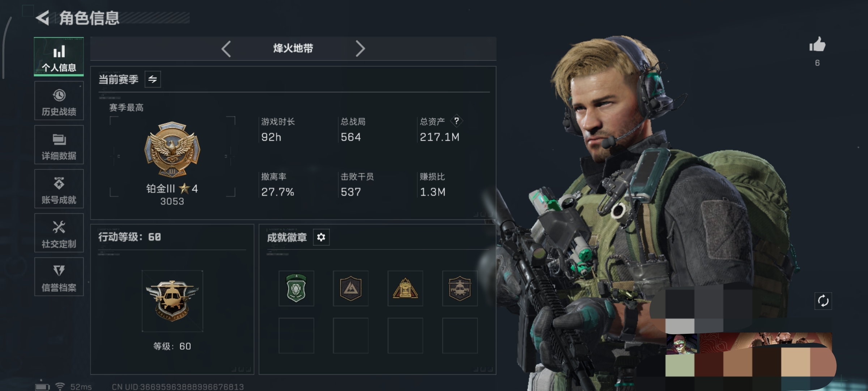Viewport: 868px width, 391px height.
Task: Switch to previous mode with left chevron
Action: coord(226,49)
